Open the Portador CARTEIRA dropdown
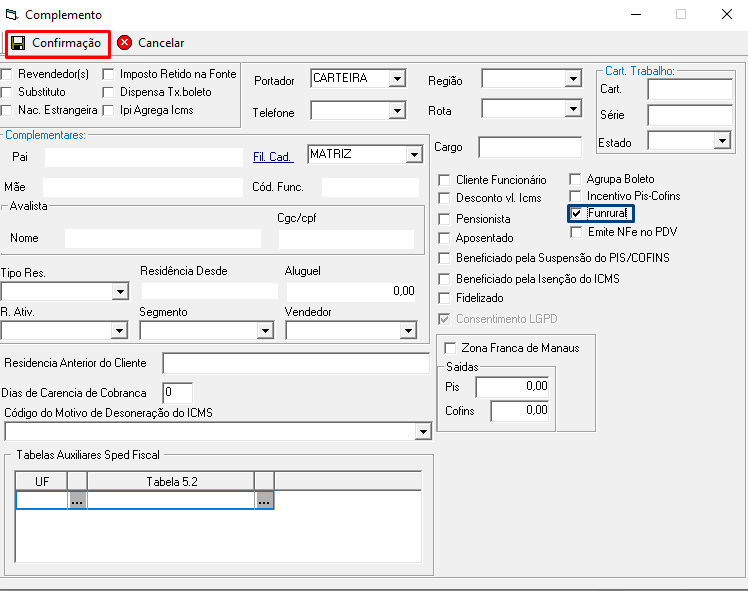The height and width of the screenshot is (591, 748). pyautogui.click(x=397, y=79)
